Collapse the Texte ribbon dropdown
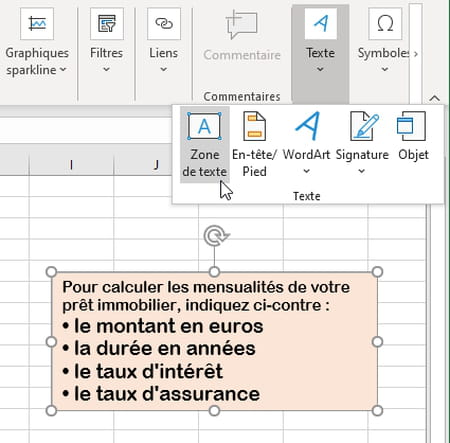This screenshot has width=450, height=443. click(320, 53)
